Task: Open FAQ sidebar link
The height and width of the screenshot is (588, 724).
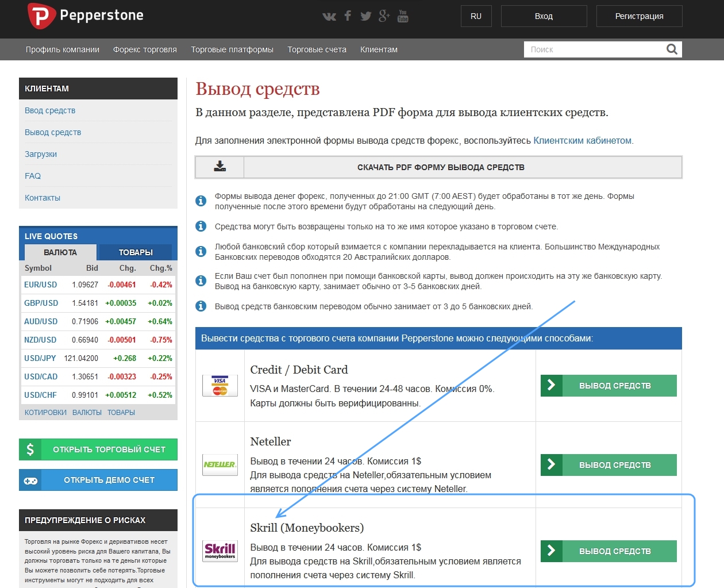Action: coord(33,176)
